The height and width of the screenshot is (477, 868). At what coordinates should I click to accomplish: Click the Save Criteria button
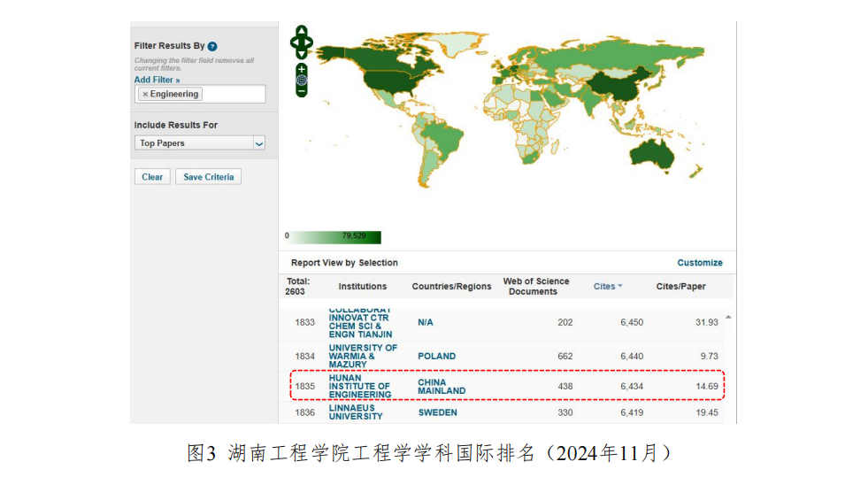[208, 177]
